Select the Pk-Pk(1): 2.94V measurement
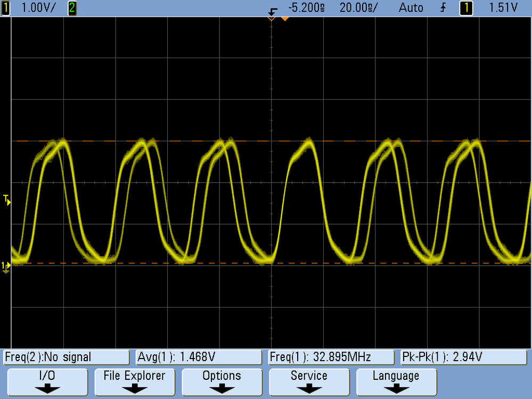 coord(463,357)
